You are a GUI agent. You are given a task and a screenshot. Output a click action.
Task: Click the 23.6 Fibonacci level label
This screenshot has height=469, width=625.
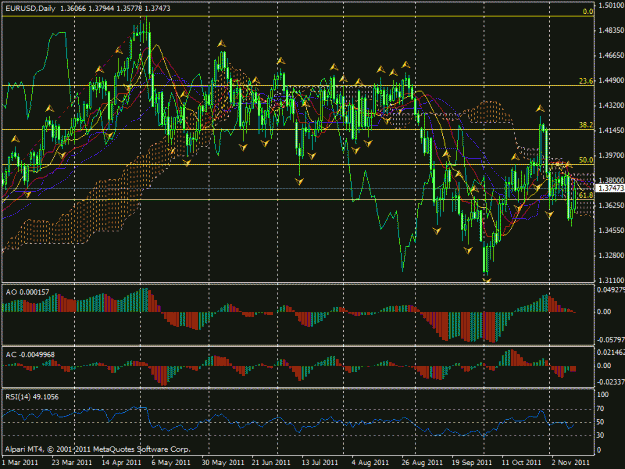pos(586,81)
